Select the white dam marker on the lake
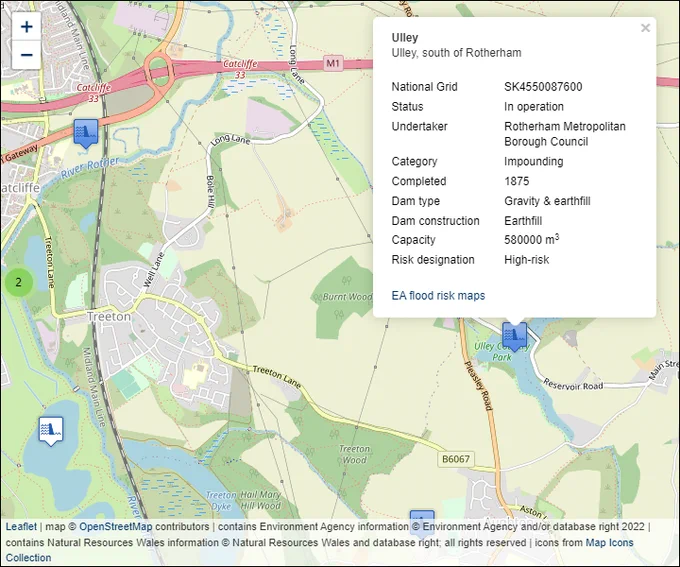 pos(51,431)
